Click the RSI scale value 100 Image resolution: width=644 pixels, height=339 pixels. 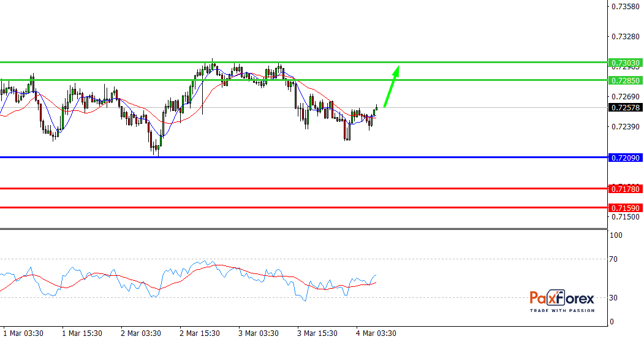pos(616,235)
